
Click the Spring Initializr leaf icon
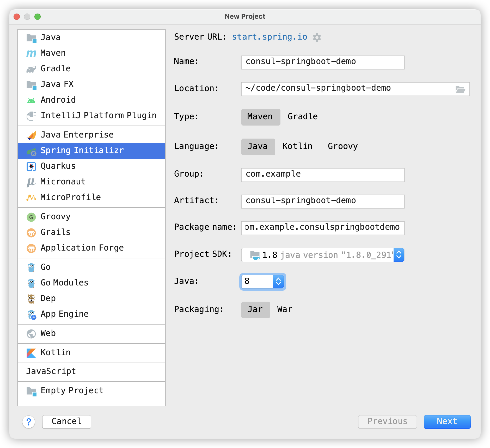point(31,151)
